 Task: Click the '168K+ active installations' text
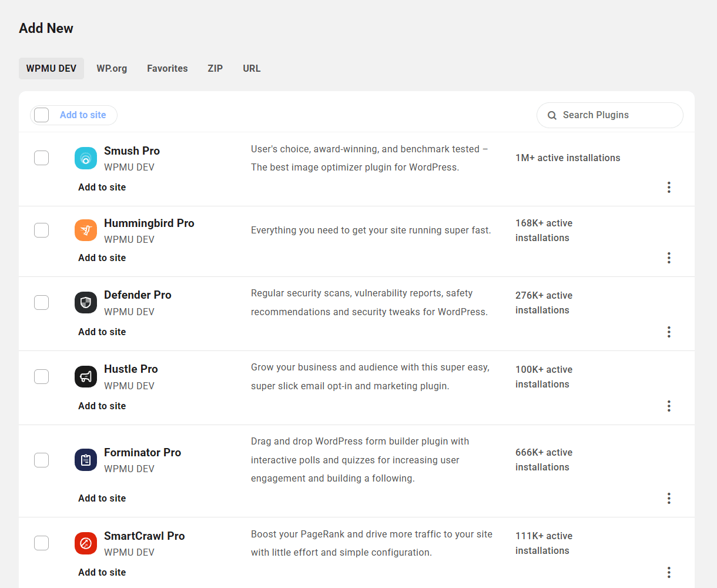click(x=544, y=230)
